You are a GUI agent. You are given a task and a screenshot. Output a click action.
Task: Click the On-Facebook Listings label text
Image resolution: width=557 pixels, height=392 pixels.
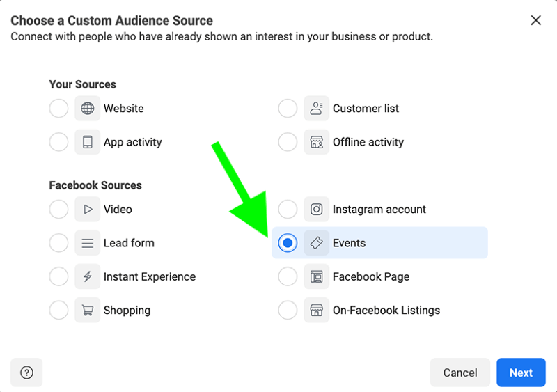[386, 311]
